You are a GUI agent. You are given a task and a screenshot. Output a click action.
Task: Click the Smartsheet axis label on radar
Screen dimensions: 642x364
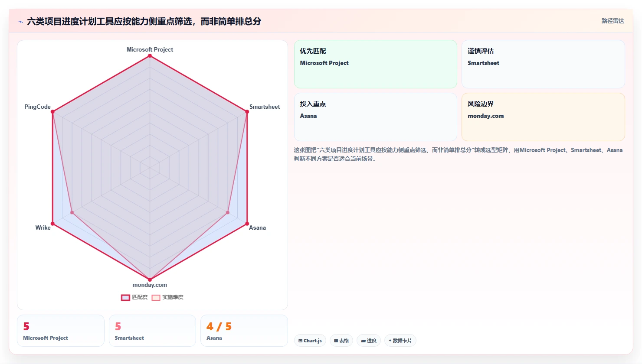tap(265, 107)
